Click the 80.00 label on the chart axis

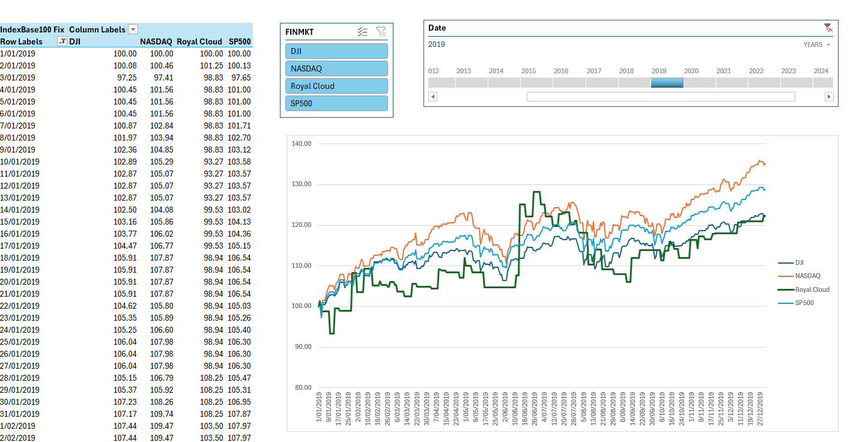point(303,387)
